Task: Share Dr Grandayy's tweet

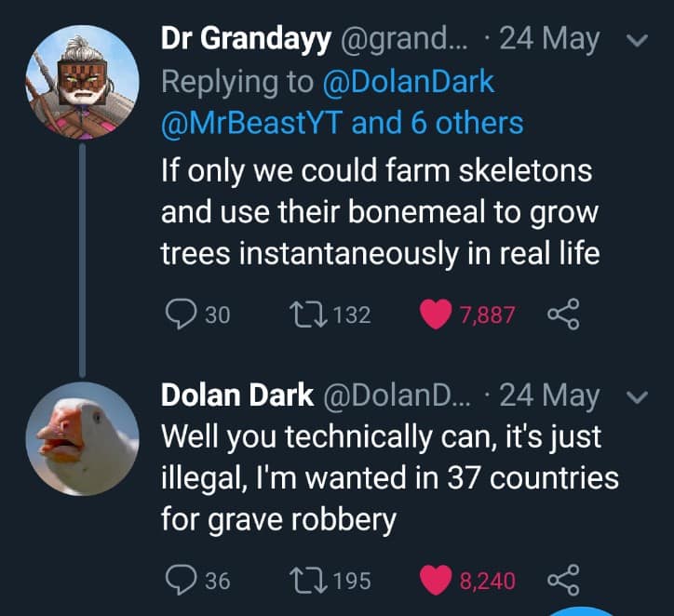Action: (561, 315)
